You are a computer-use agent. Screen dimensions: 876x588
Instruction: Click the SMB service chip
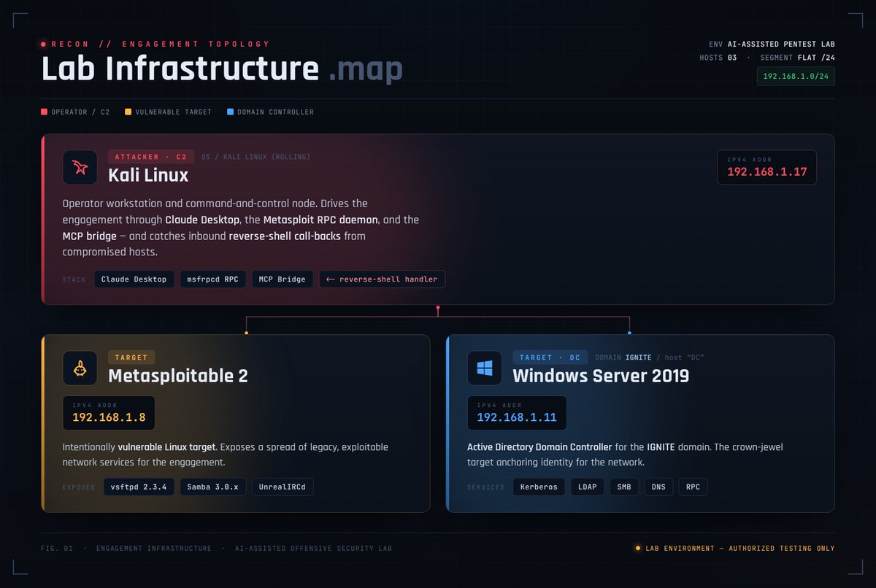point(624,487)
